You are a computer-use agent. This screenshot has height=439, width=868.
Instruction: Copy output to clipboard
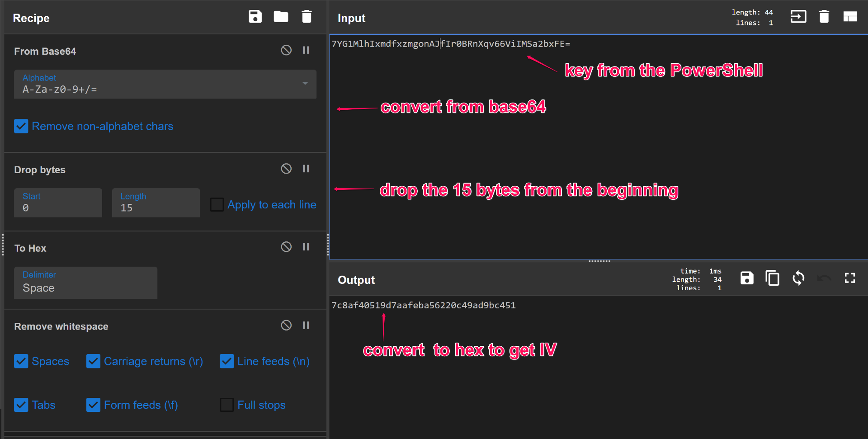point(772,278)
